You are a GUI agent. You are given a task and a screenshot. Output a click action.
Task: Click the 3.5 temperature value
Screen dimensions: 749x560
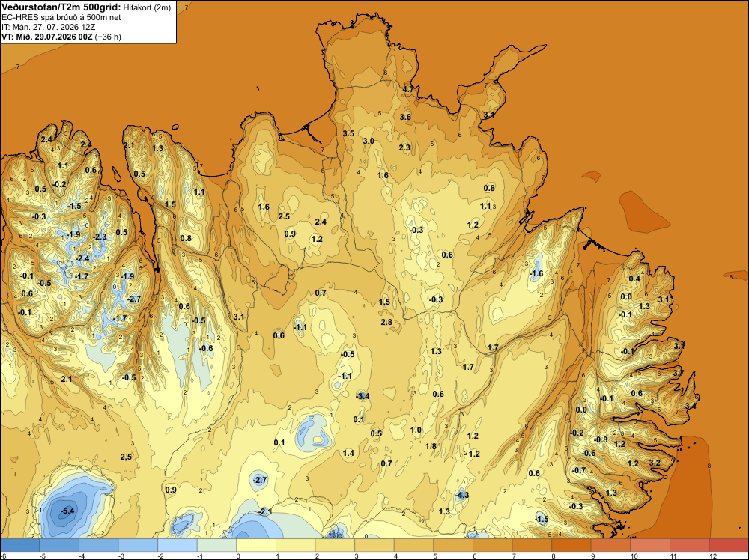[x=349, y=133]
